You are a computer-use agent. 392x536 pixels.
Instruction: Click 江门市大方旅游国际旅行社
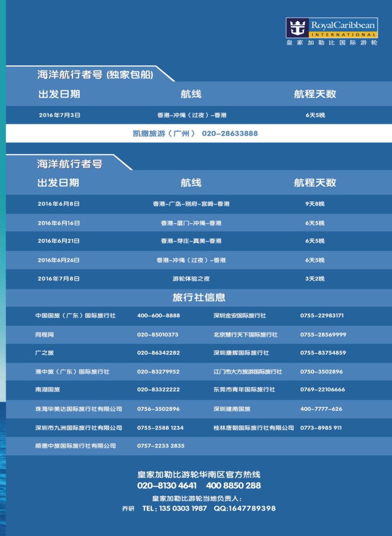click(x=248, y=372)
